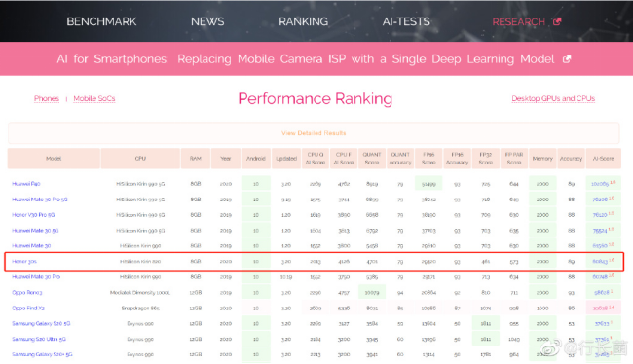Open the Samsung Galaxy S20 5G link

[41, 324]
